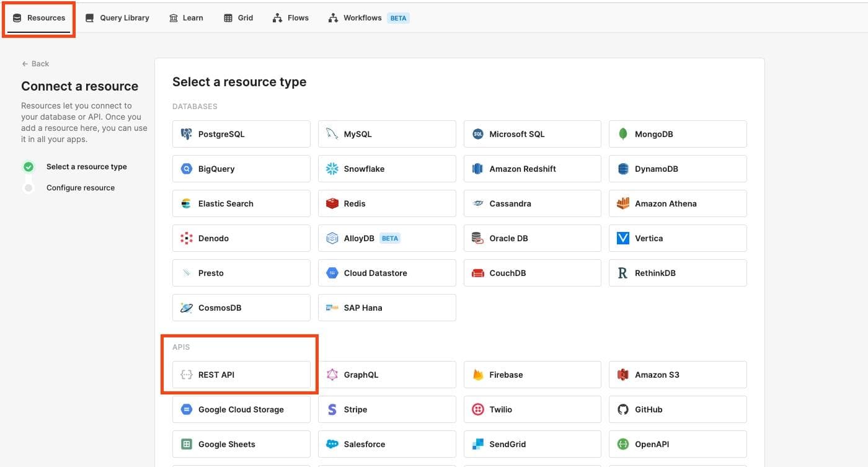Viewport: 868px width, 467px height.
Task: Switch to the Query Library tab
Action: [117, 17]
